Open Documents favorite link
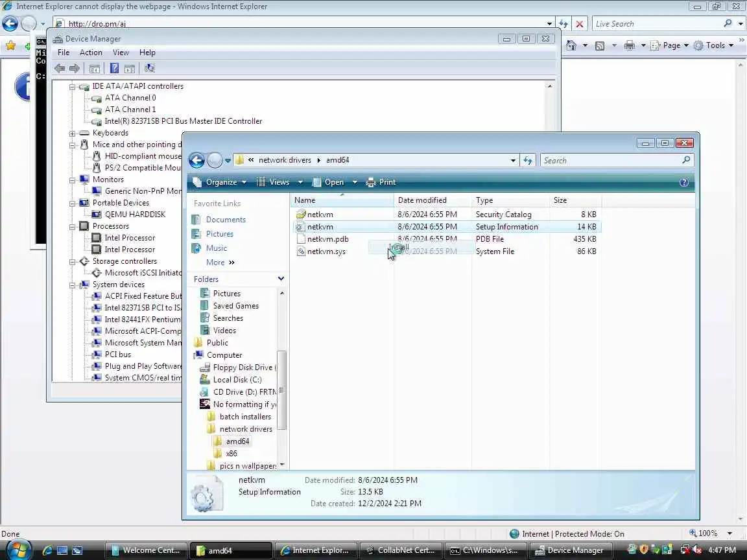Viewport: 747px width, 560px height. [x=226, y=220]
